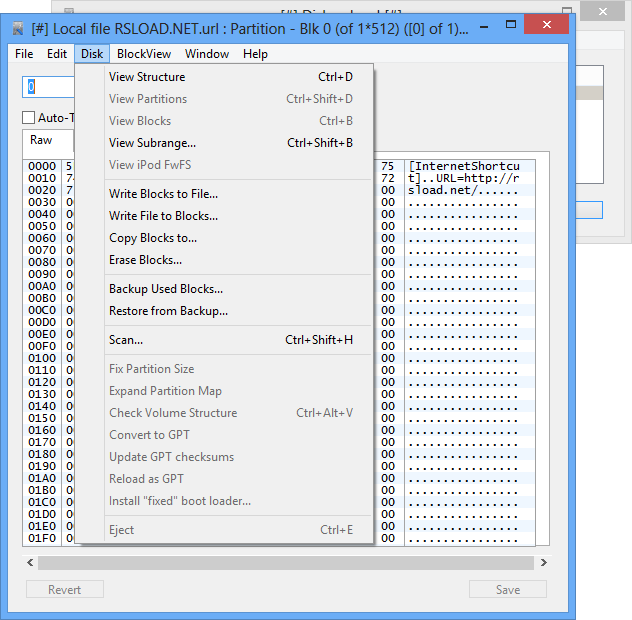The image size is (632, 620).
Task: Open the Help menu
Action: 255,54
